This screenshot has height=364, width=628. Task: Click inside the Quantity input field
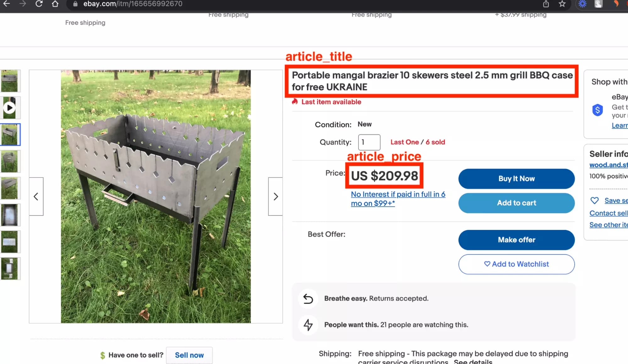pyautogui.click(x=369, y=142)
